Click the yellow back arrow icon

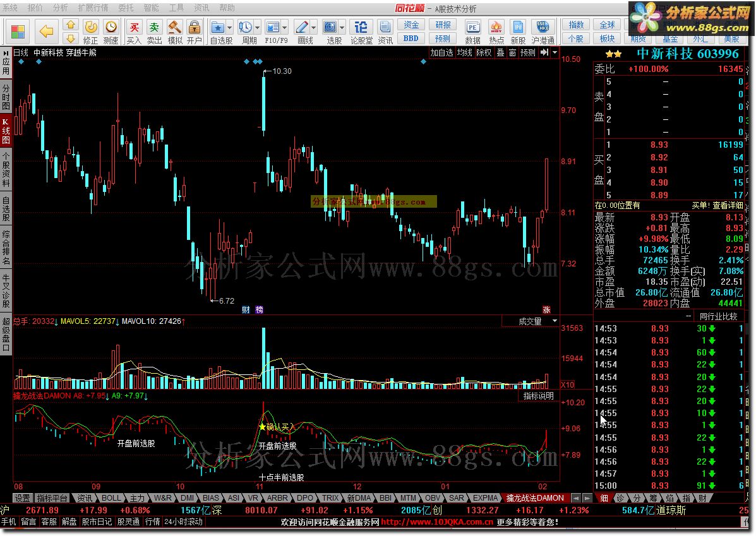(46, 32)
